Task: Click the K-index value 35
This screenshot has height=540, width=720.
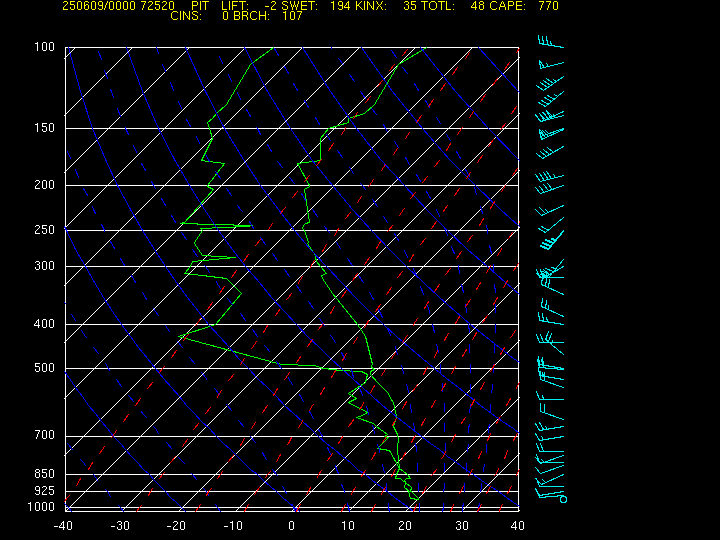Action: pos(410,6)
